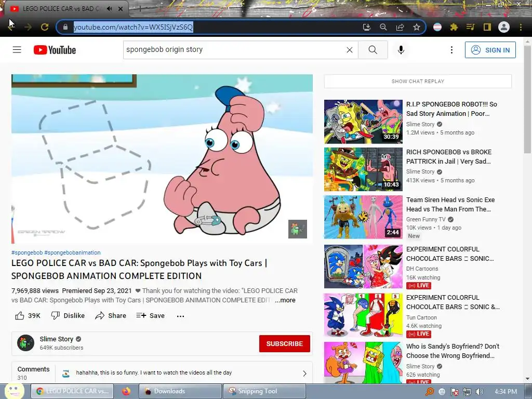
Task: Share the video
Action: coord(111,316)
